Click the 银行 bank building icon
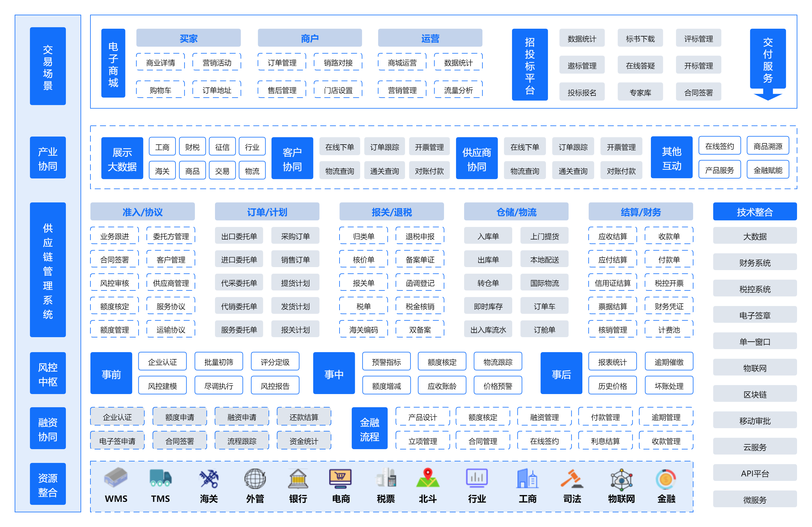Viewport: 812px width, 527px height. [298, 478]
